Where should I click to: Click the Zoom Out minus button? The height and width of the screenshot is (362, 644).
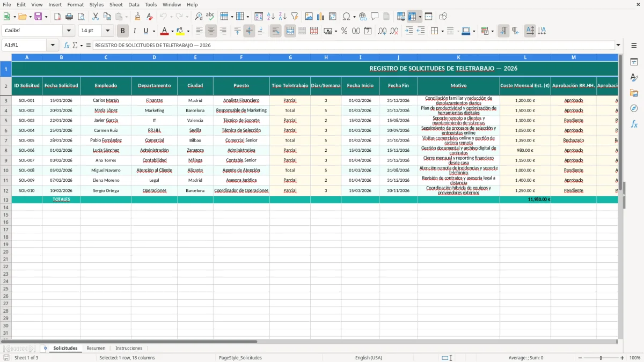coord(580,358)
